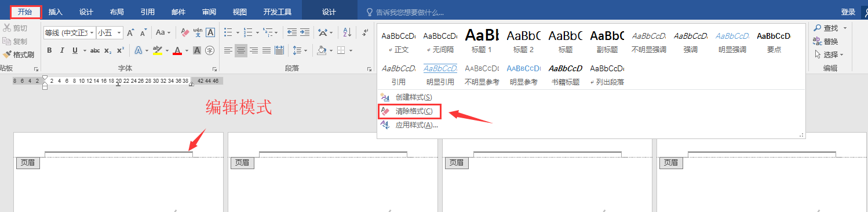
Task: Click the Sort (A-Z) icon
Action: [x=347, y=32]
